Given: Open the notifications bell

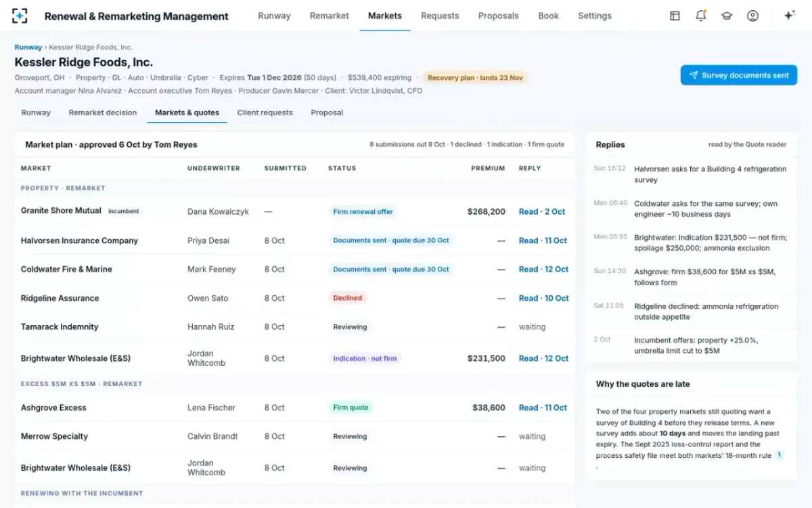Looking at the screenshot, I should coord(701,16).
